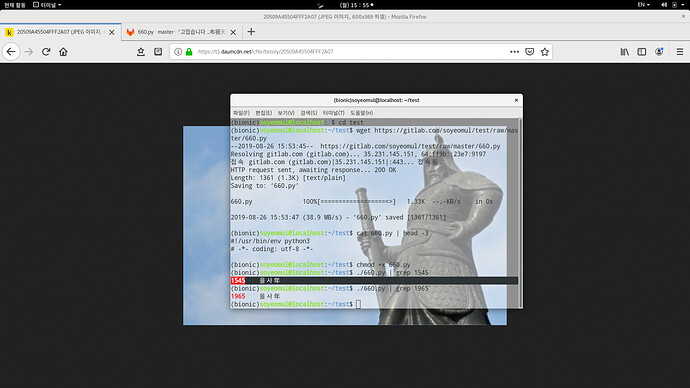Click the green padlock connection icon
Image resolution: width=690 pixels, height=388 pixels.
[189, 52]
